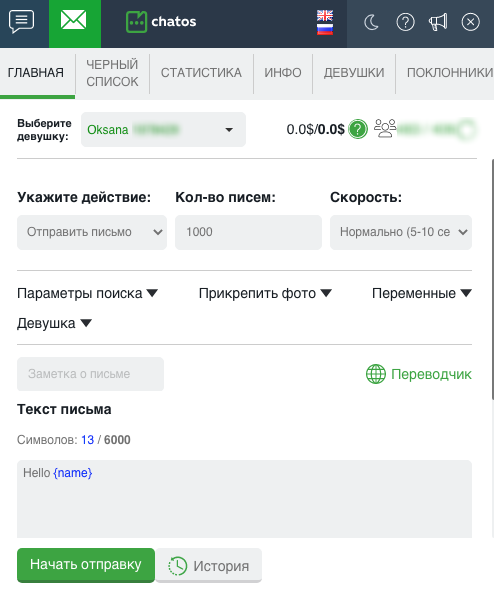This screenshot has width=494, height=595.
Task: Click the Начать отправку button
Action: pos(86,565)
